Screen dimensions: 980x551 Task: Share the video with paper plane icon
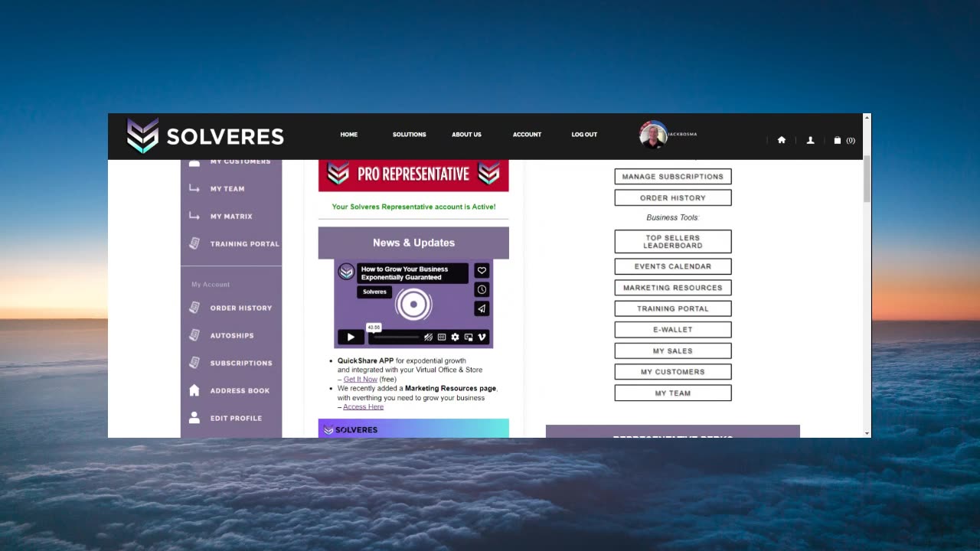(482, 308)
